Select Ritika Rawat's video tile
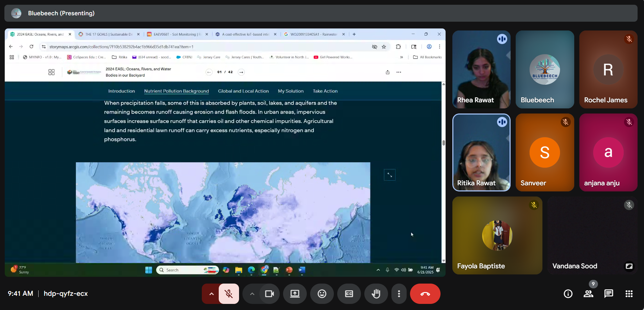This screenshot has width=644, height=310. pos(481,152)
